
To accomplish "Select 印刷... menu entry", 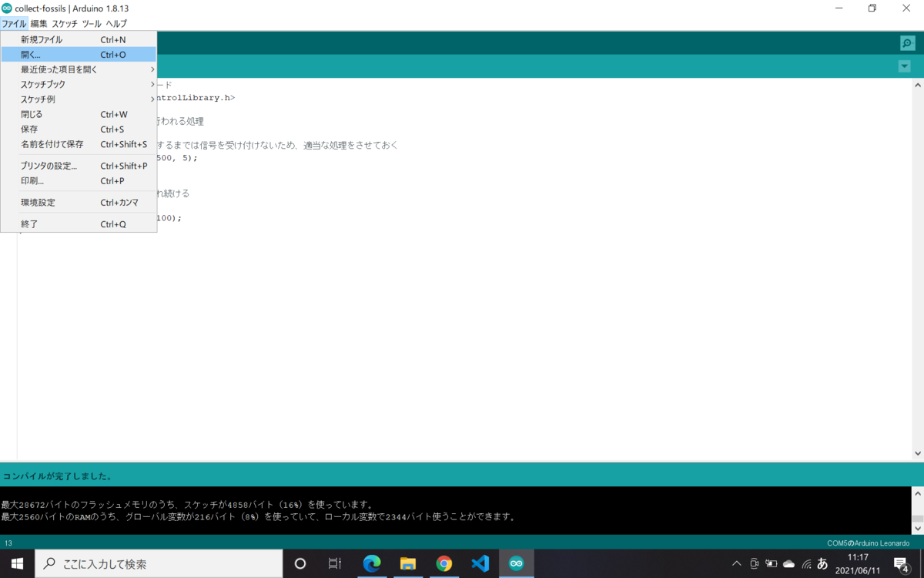I will pyautogui.click(x=79, y=181).
